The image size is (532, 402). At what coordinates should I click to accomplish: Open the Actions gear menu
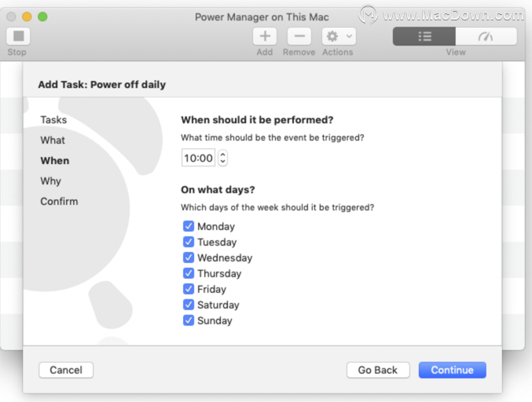coord(339,36)
